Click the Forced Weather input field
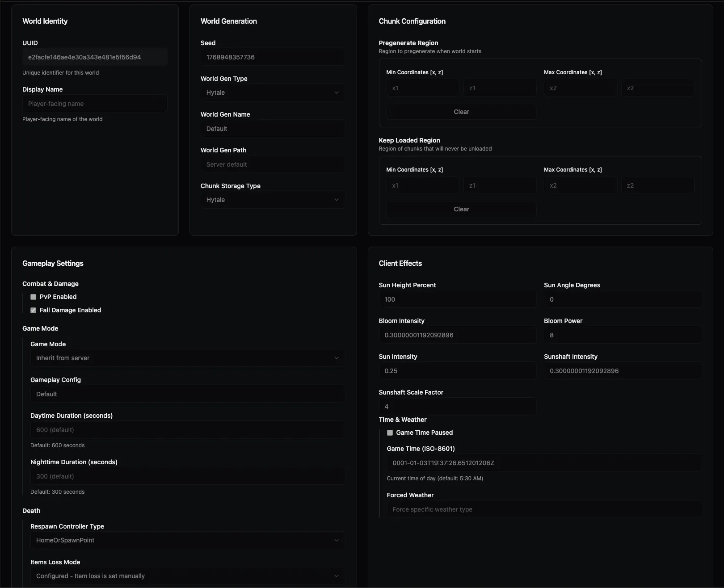Viewport: 724px width, 588px height. coord(543,509)
